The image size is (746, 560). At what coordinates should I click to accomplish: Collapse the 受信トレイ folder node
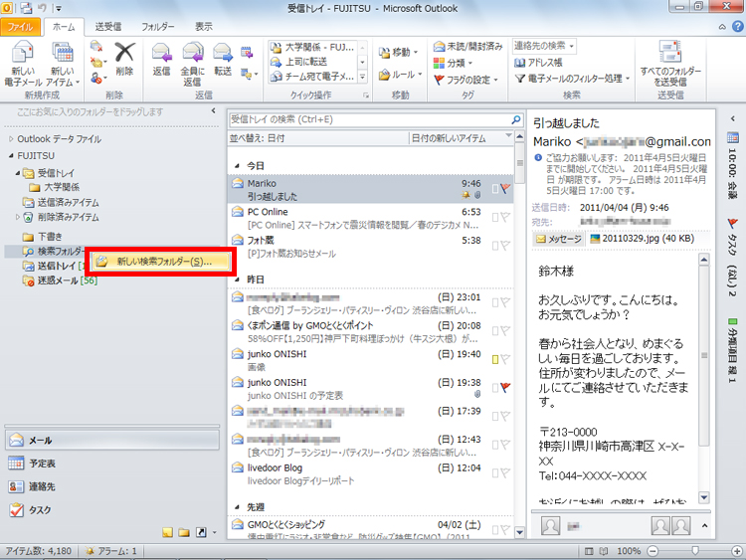[18, 173]
